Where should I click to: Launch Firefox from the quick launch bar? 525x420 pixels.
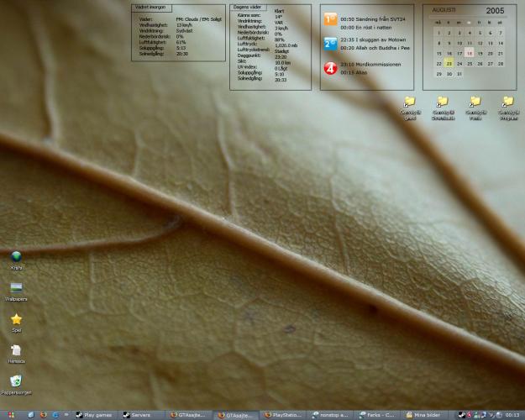(44, 415)
